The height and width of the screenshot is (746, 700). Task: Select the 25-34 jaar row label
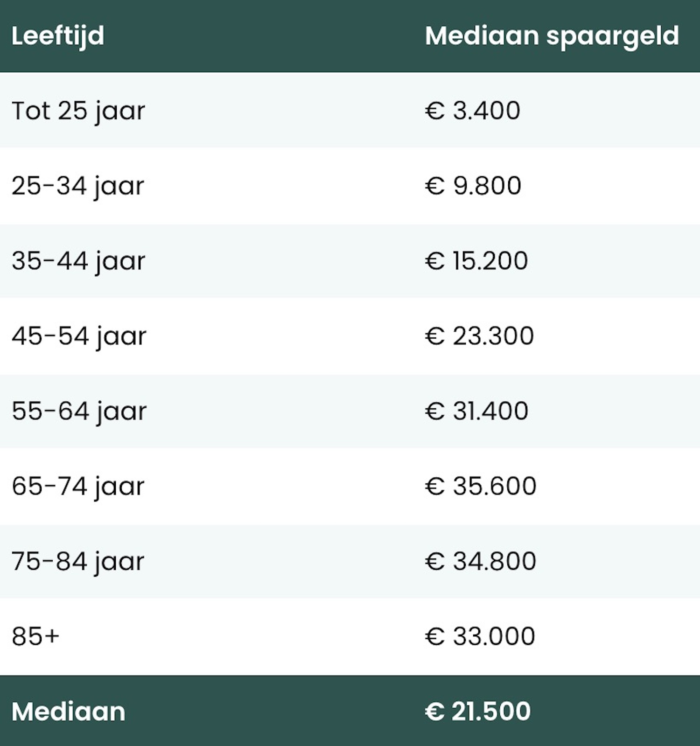[78, 186]
